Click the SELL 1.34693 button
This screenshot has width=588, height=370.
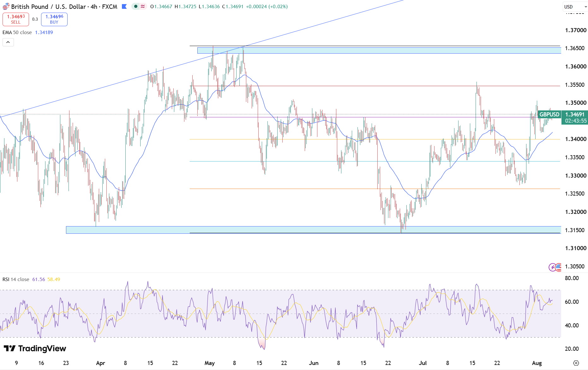(x=16, y=19)
